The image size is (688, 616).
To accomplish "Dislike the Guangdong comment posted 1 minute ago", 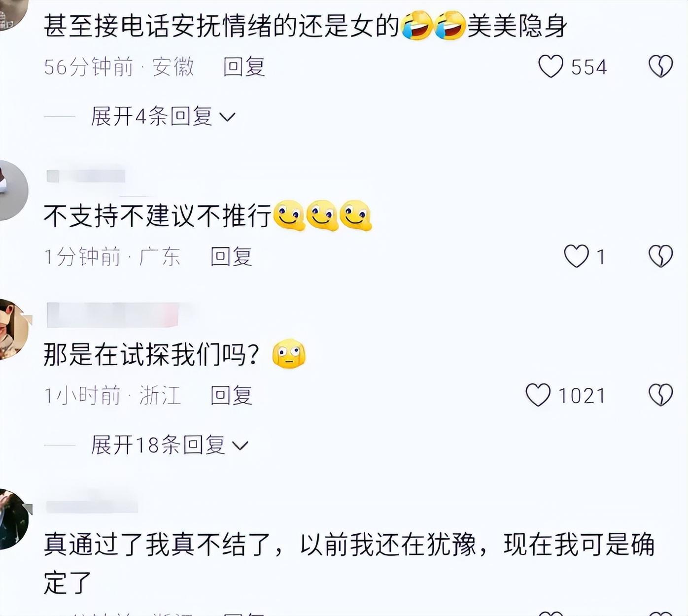I will coord(660,256).
